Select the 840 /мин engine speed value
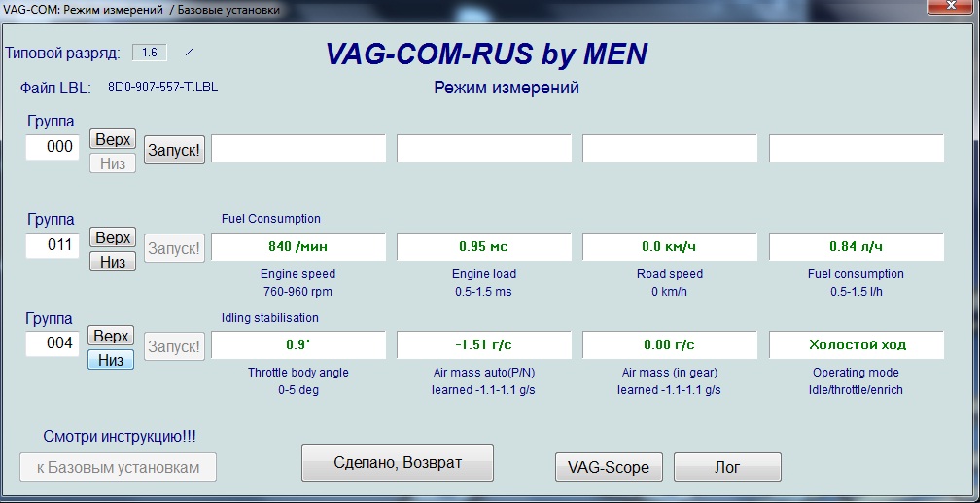 pos(298,246)
